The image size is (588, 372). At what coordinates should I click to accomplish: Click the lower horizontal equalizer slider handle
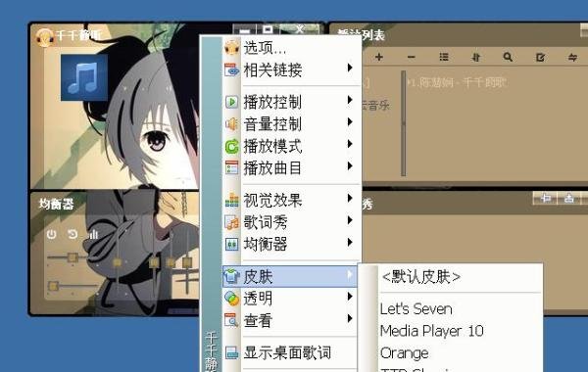point(53,286)
